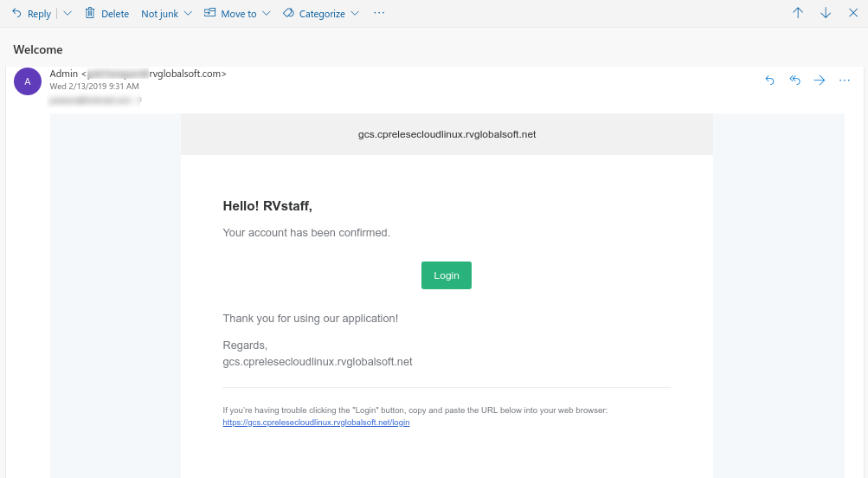Viewport: 868px width, 478px height.
Task: Close the open email message
Action: (x=853, y=13)
